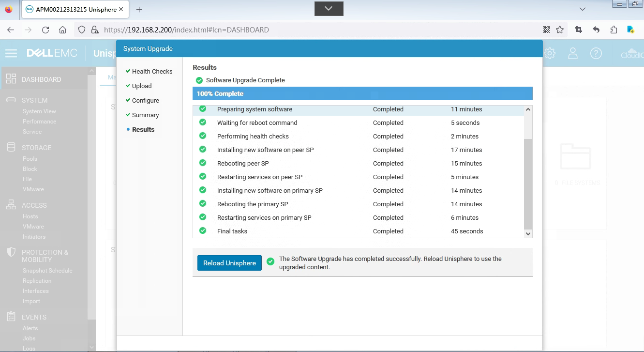
Task: Click the Dashboard grid icon
Action: (x=11, y=79)
